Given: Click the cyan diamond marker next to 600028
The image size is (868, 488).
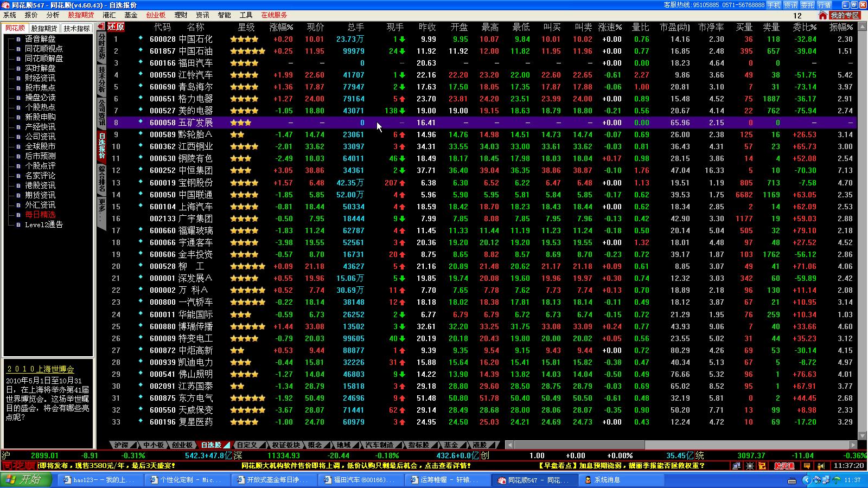Looking at the screenshot, I should 141,38.
